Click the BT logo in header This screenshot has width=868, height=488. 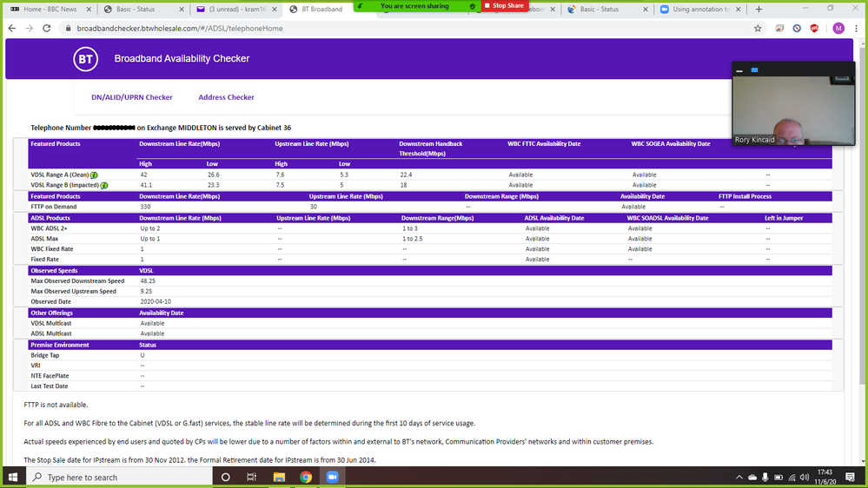point(86,59)
